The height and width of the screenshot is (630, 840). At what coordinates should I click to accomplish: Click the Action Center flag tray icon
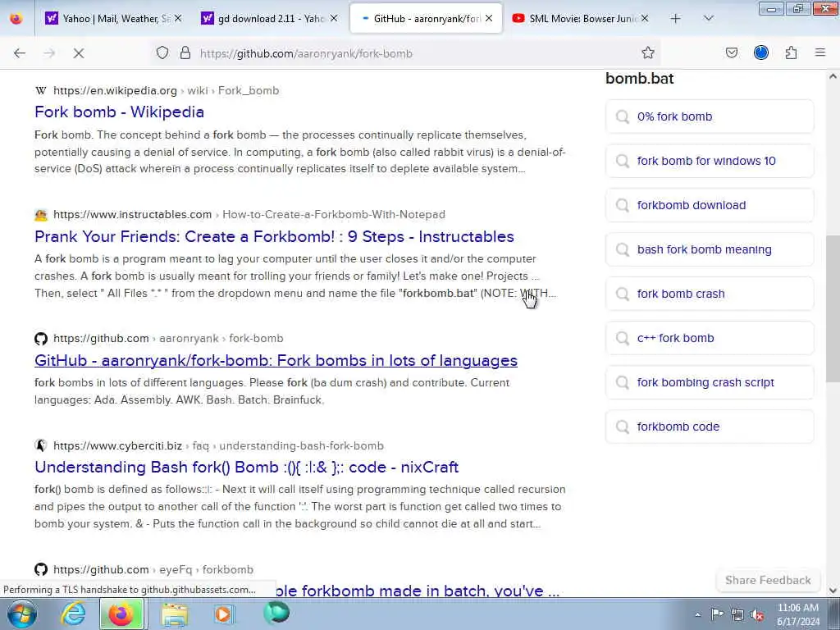coord(717,614)
